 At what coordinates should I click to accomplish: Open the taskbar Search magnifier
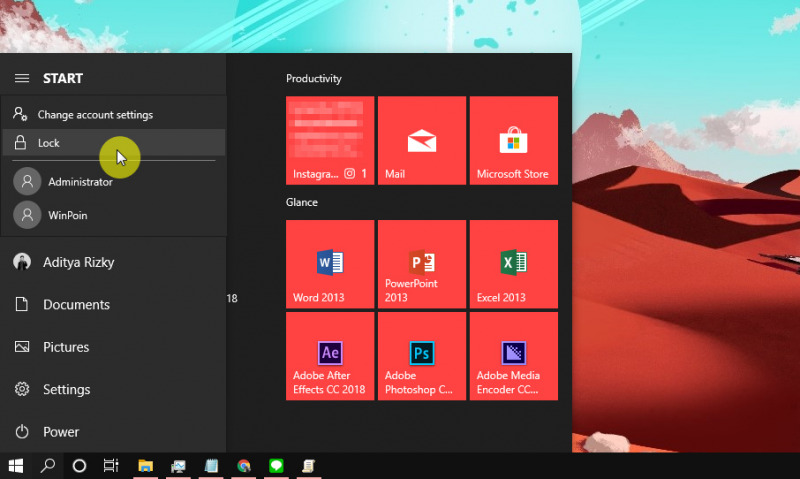pyautogui.click(x=48, y=466)
